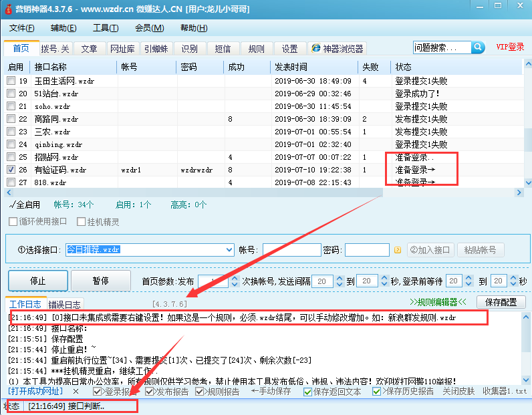
Task: Enable row 24 qinbing.wzdr checkbox
Action: pyautogui.click(x=11, y=144)
